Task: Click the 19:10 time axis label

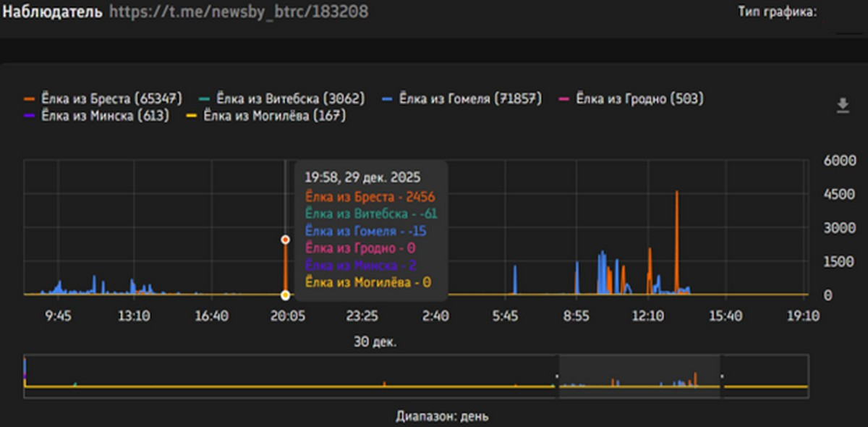Action: pyautogui.click(x=803, y=316)
